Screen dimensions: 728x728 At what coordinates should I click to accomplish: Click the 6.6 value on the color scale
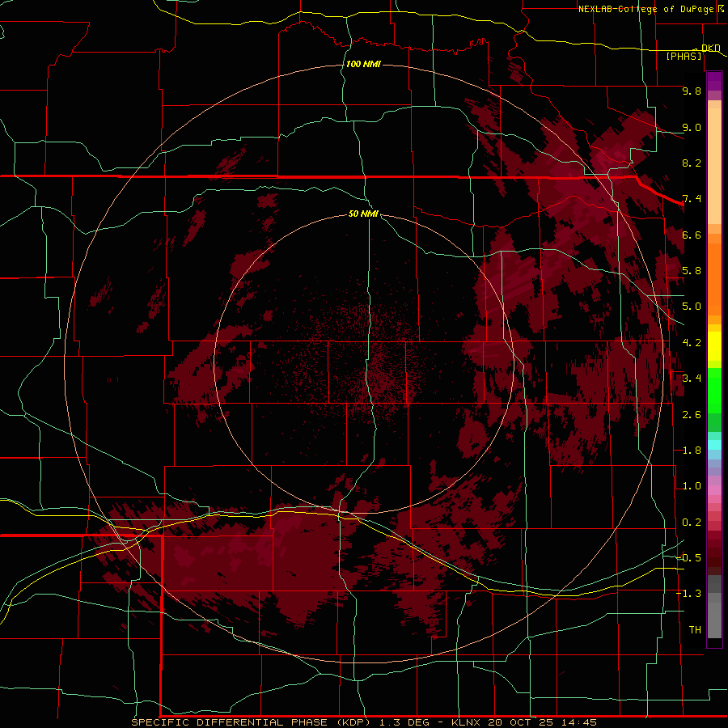(x=692, y=235)
